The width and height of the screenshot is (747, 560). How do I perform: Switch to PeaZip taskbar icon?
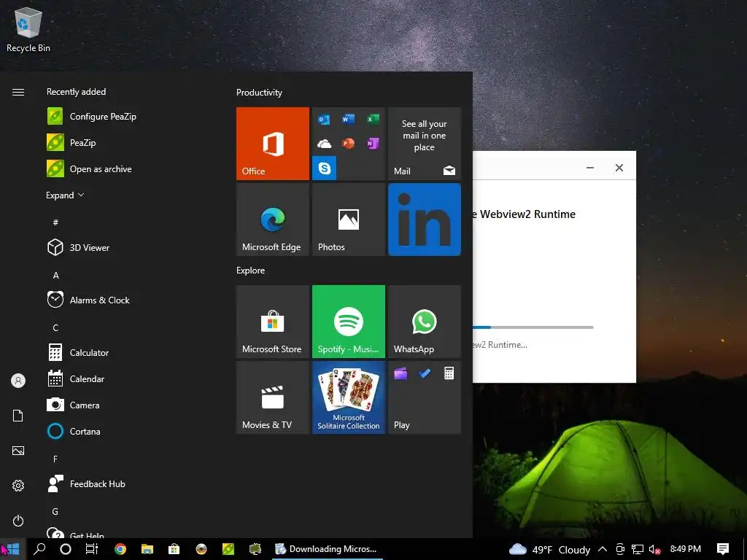228,549
